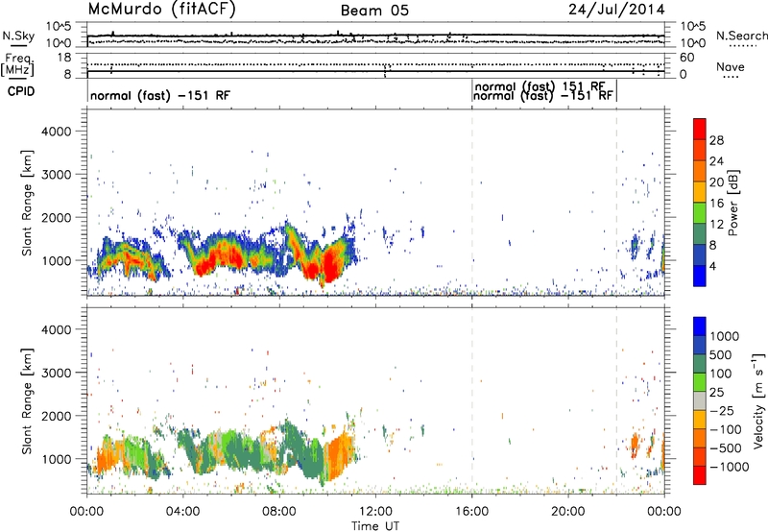Click the "500" label on Velocity colorbar
The height and width of the screenshot is (532, 768).
(719, 355)
